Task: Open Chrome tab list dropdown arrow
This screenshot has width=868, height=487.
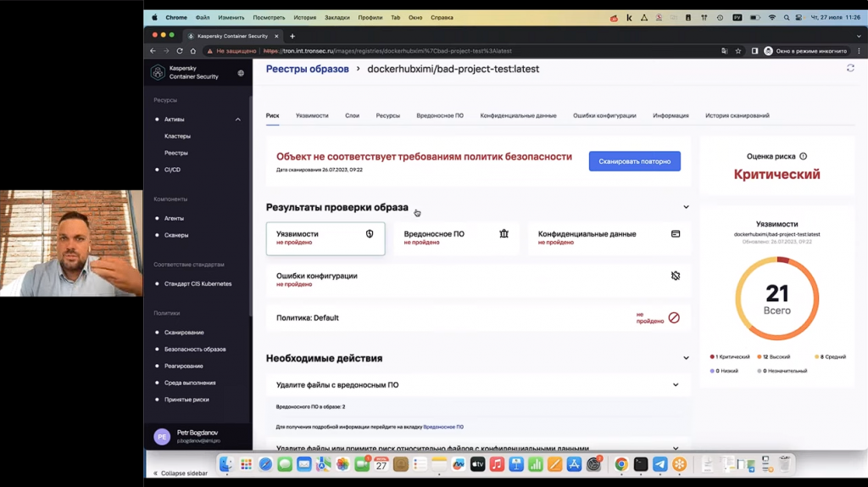Action: [x=859, y=36]
